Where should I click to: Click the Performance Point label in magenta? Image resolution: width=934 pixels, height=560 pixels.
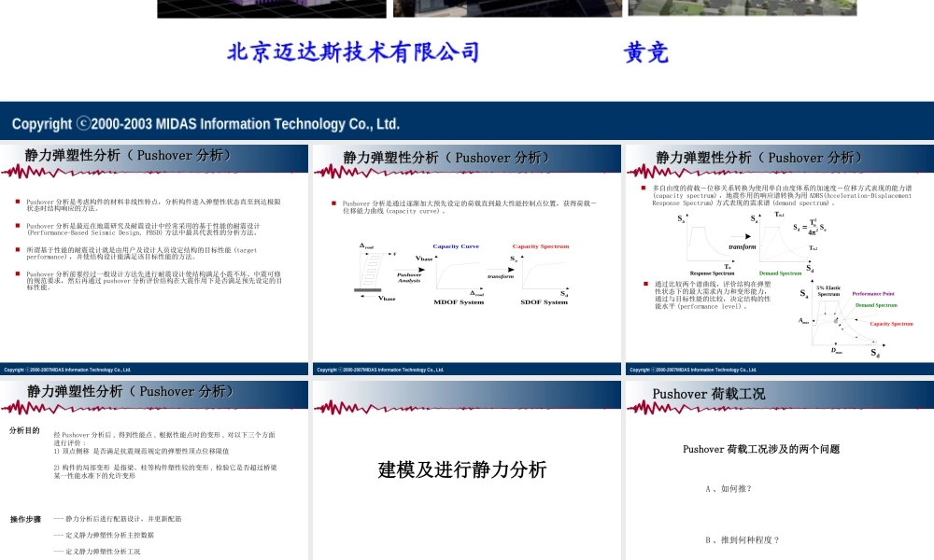(873, 293)
